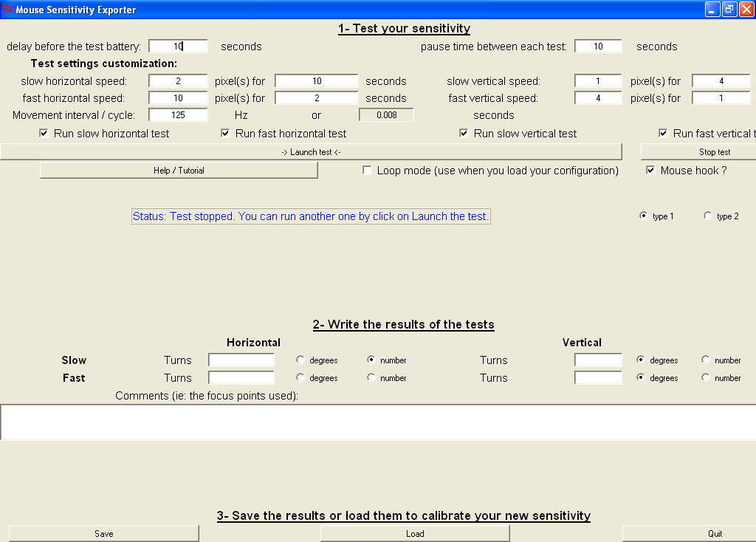Click the Comments text box
Image resolution: width=756 pixels, height=542 pixels.
[378, 422]
